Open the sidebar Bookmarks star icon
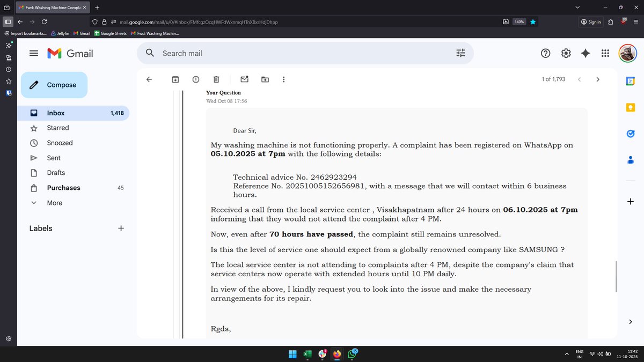 9,82
